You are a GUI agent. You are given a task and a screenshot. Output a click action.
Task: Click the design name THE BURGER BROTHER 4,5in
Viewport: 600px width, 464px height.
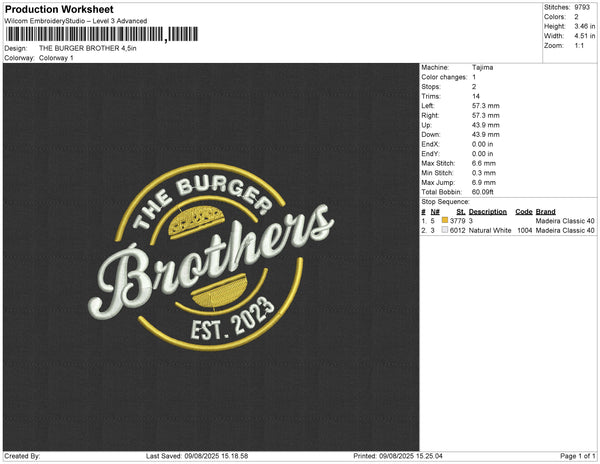(88, 48)
